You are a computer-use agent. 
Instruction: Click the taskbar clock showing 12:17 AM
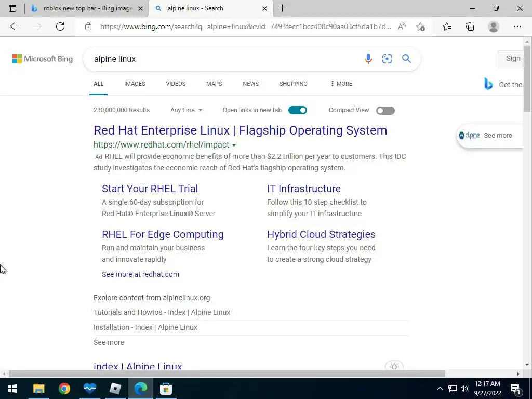pyautogui.click(x=487, y=389)
